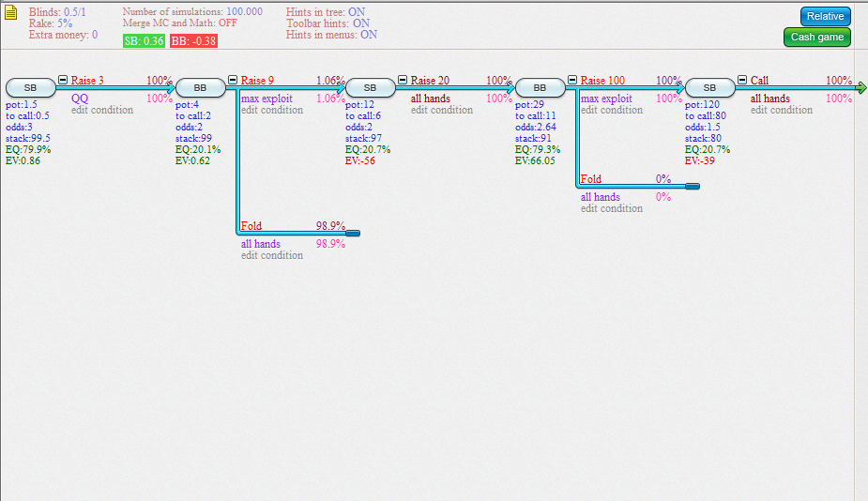Select the BB node with pot 29
868x501 pixels.
[x=541, y=87]
